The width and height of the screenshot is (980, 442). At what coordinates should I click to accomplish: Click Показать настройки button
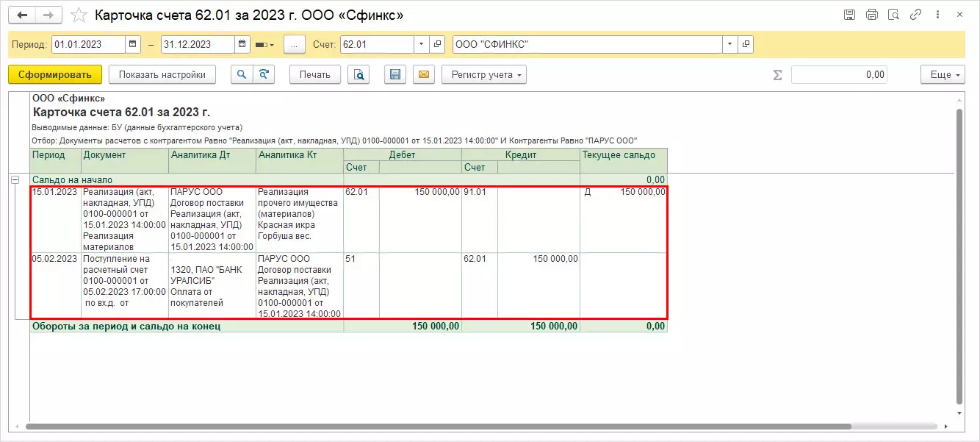(x=162, y=74)
